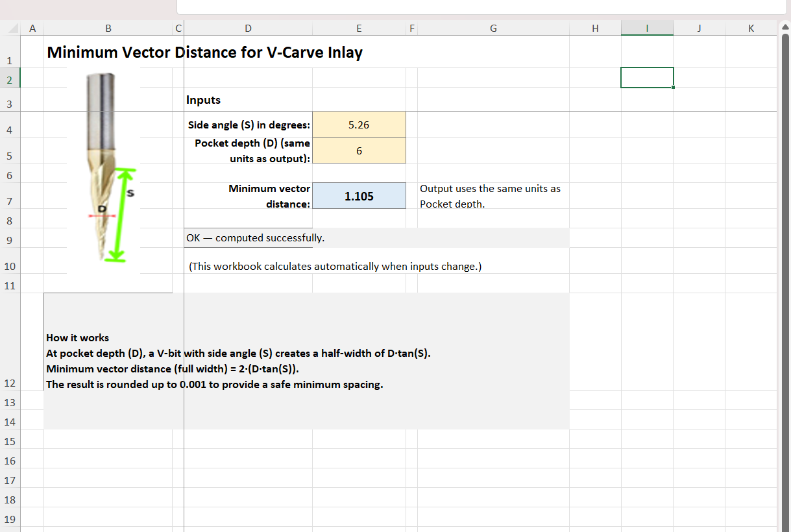791x532 pixels.
Task: Select row 1 header
Action: point(10,52)
